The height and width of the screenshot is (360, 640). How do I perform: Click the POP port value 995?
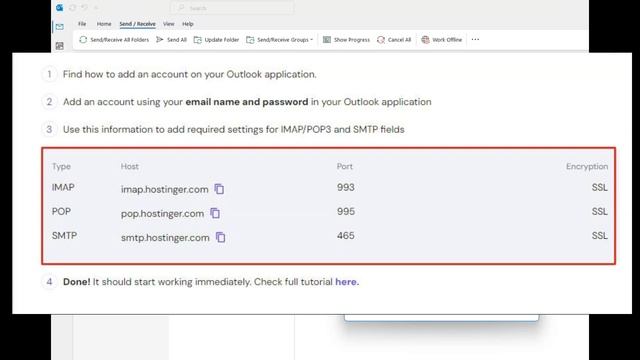click(346, 211)
